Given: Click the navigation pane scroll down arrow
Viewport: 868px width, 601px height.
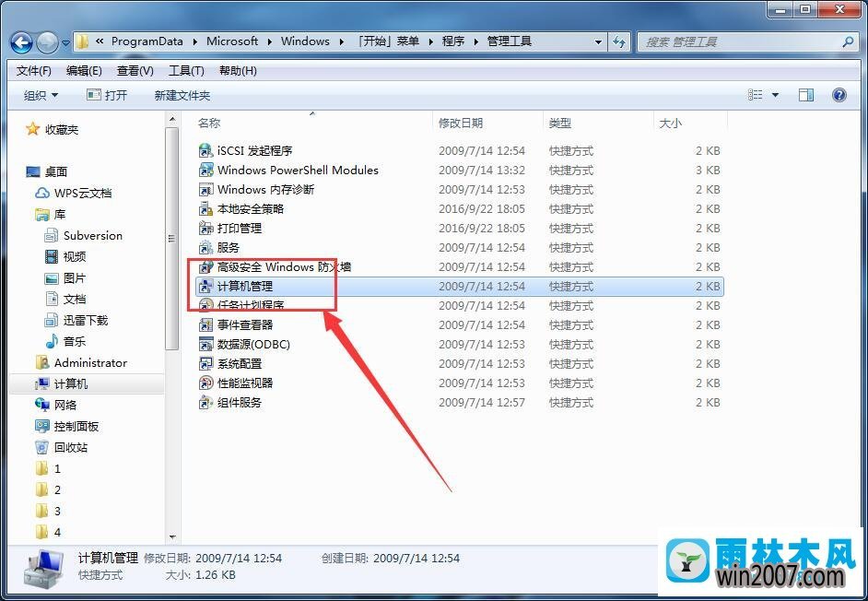Looking at the screenshot, I should click(171, 536).
